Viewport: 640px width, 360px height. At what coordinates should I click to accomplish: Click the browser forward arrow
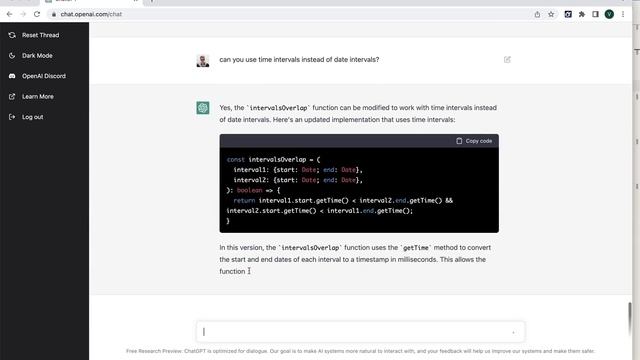(x=23, y=14)
